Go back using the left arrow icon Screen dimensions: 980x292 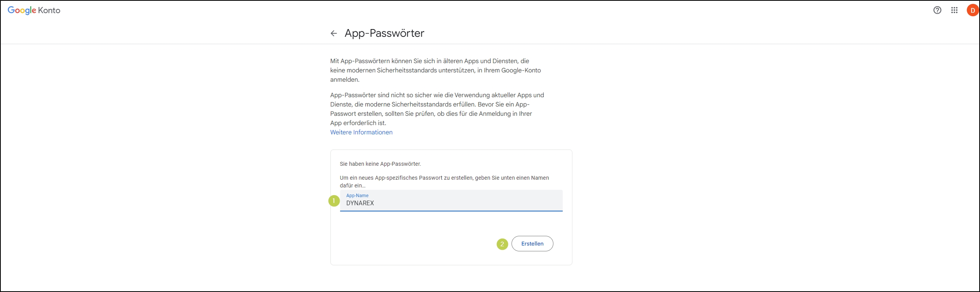[x=334, y=33]
